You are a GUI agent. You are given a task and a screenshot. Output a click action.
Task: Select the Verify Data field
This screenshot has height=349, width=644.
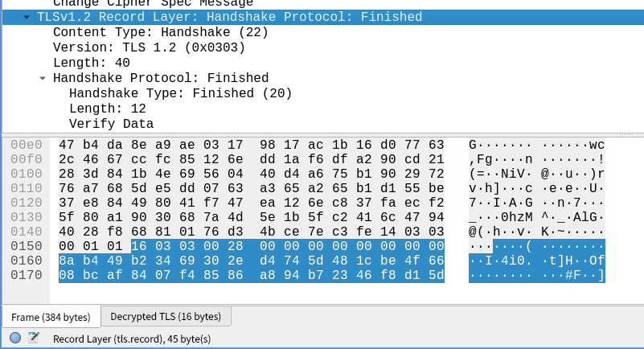coord(111,124)
